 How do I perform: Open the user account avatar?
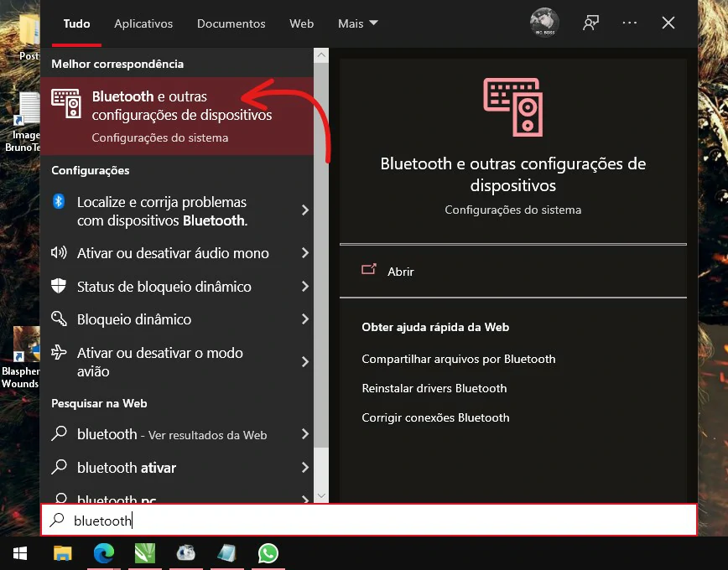[x=544, y=23]
